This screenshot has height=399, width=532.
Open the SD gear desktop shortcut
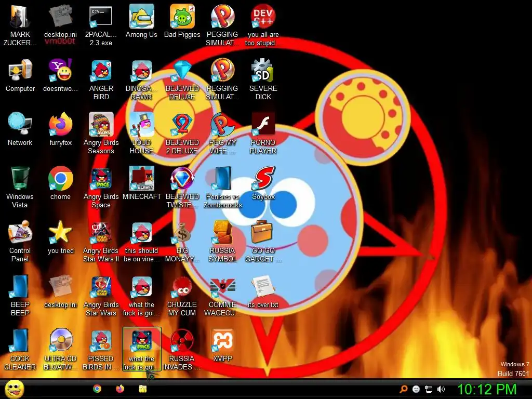tap(263, 79)
